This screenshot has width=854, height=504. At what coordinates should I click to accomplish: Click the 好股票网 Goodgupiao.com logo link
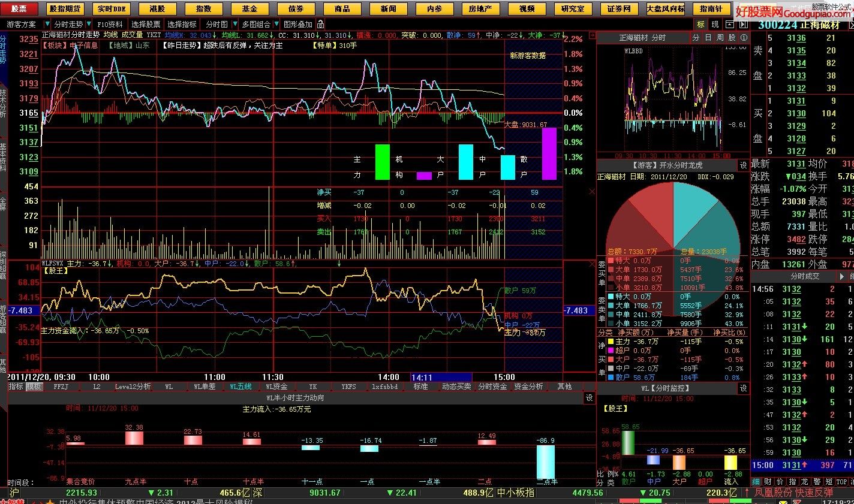tap(794, 11)
